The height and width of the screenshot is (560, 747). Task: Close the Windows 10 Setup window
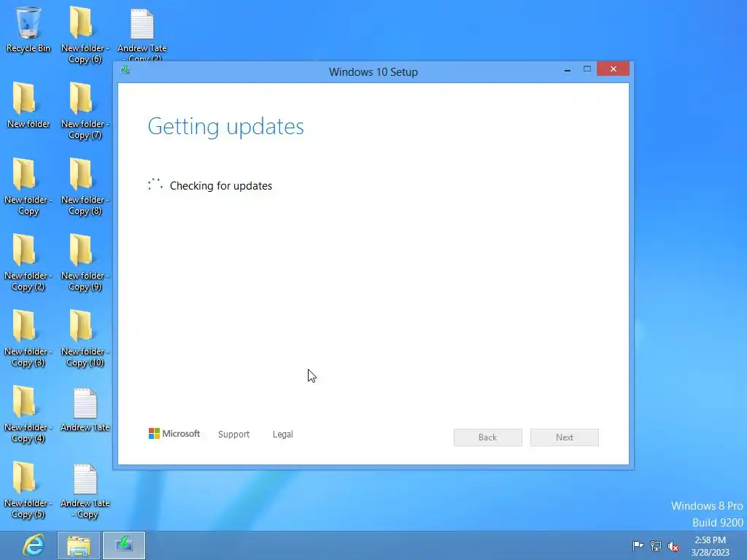(613, 69)
